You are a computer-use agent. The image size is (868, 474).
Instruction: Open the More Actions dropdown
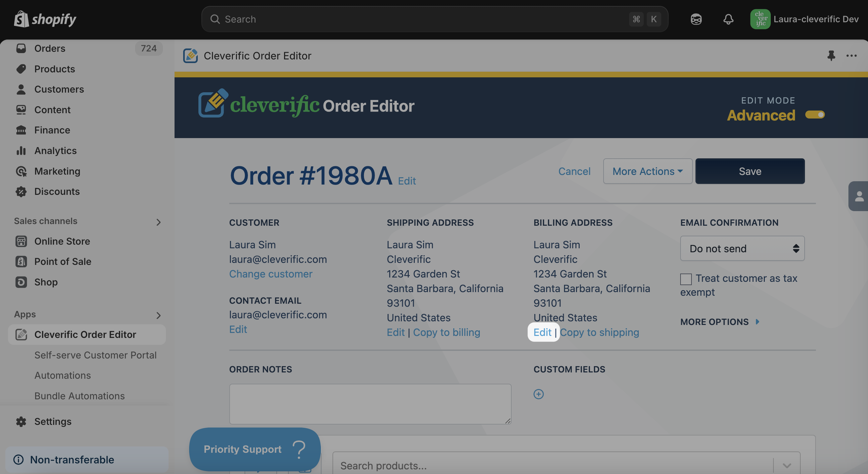[x=648, y=171]
